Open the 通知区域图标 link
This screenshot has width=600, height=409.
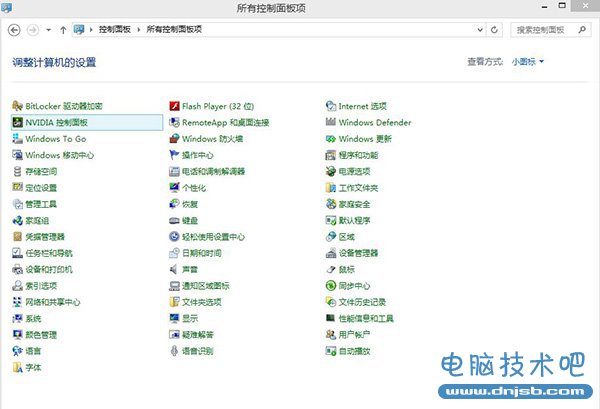[205, 286]
